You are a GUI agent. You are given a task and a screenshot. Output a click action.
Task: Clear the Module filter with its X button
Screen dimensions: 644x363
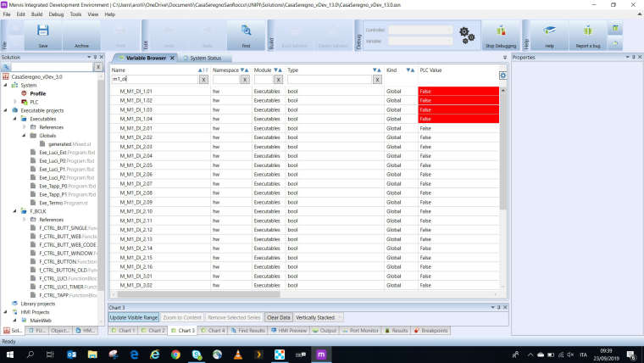[x=278, y=80]
